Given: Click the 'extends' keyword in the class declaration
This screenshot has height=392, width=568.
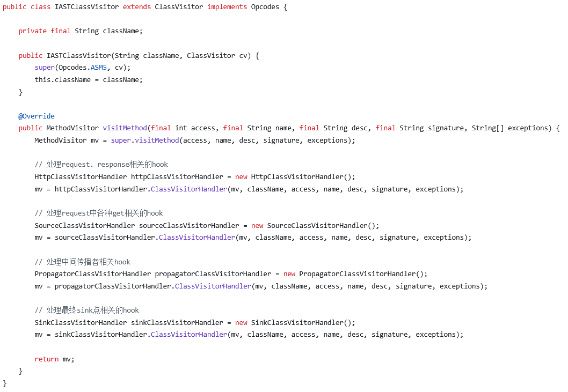Looking at the screenshot, I should pos(137,7).
